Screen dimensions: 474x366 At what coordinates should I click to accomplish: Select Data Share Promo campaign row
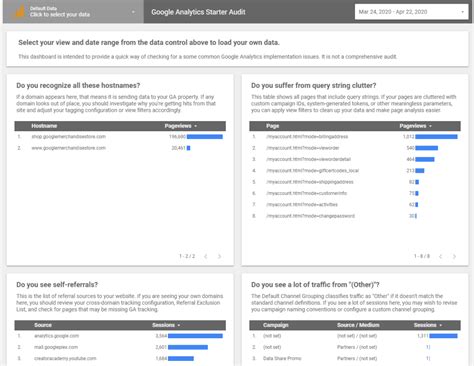point(355,359)
